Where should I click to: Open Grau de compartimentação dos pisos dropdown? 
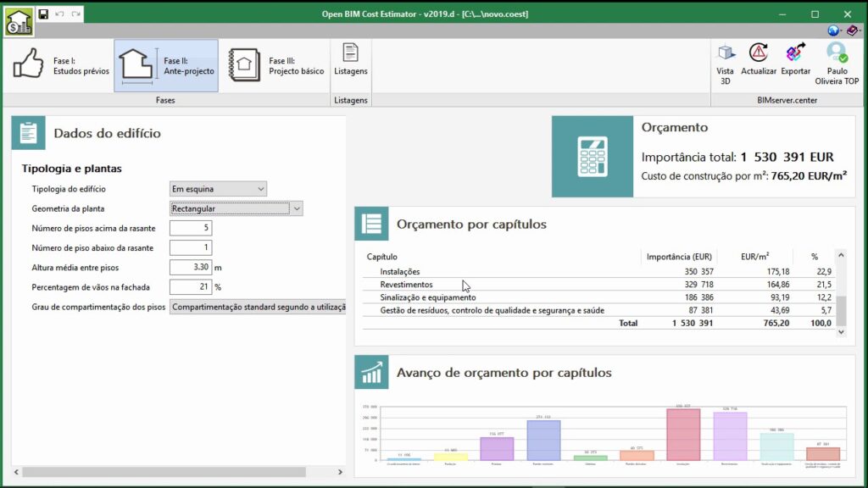pos(258,307)
